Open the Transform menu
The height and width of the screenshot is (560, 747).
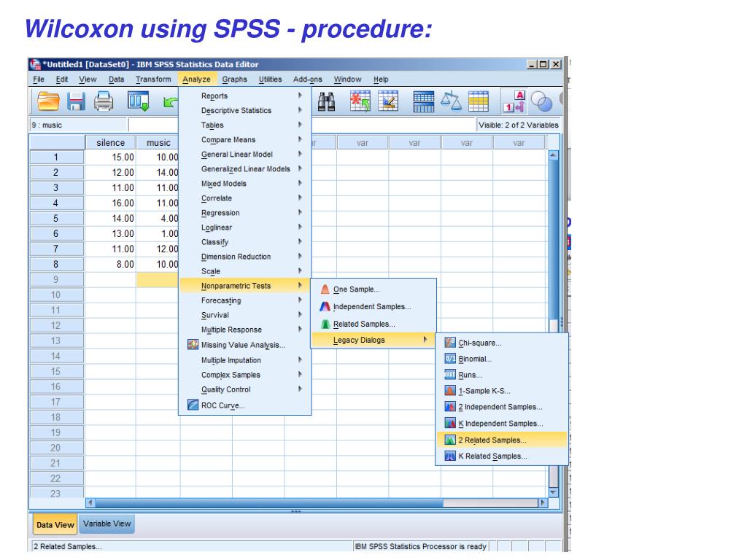(153, 79)
